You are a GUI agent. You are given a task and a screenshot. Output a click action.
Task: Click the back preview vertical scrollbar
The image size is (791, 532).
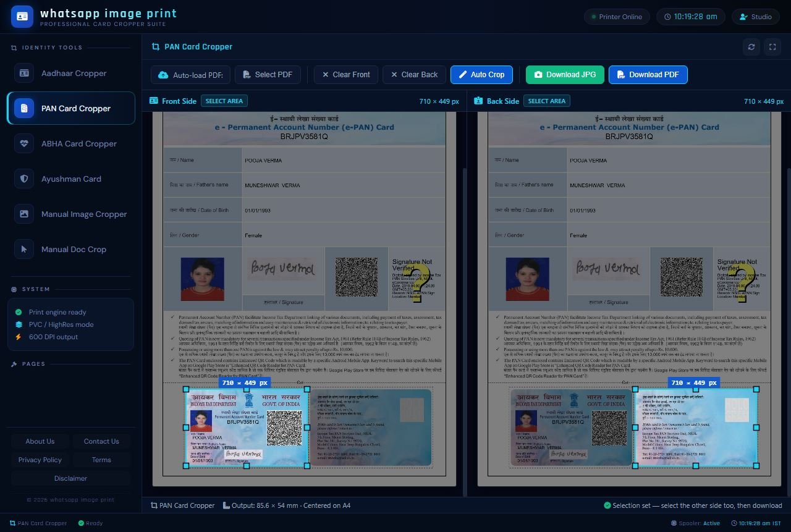pyautogui.click(x=788, y=331)
